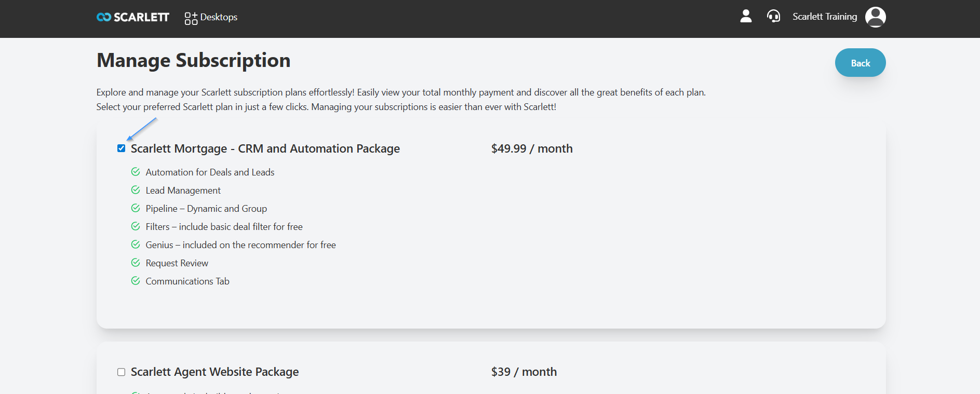This screenshot has width=980, height=394.
Task: Uncheck Scarlett Mortgage CRM and Automation Package
Action: point(121,148)
